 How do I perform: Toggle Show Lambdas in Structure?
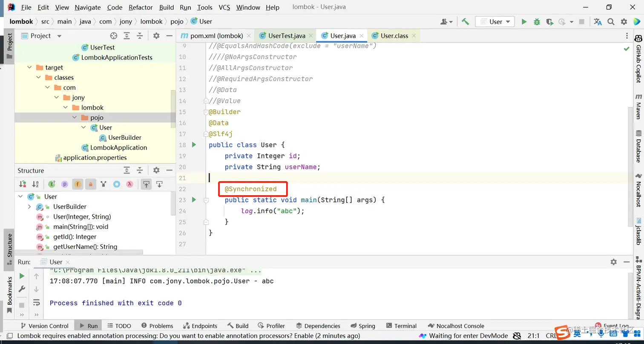(x=129, y=184)
